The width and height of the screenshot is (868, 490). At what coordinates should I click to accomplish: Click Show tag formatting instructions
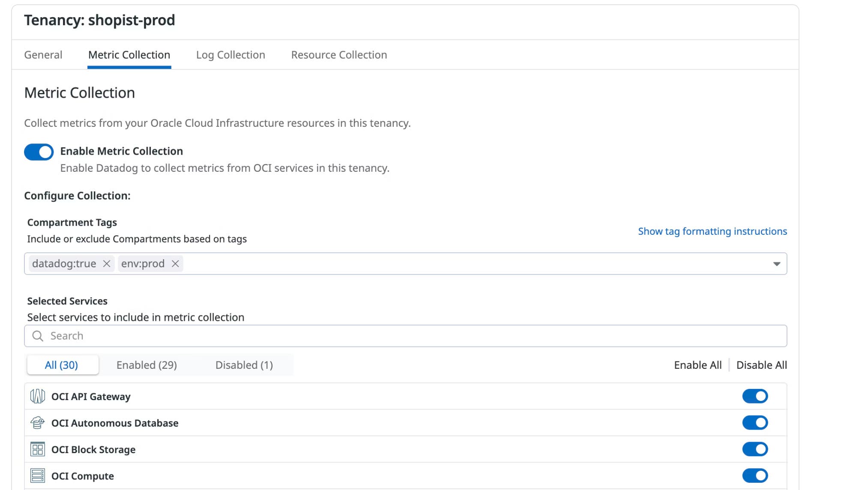click(712, 231)
